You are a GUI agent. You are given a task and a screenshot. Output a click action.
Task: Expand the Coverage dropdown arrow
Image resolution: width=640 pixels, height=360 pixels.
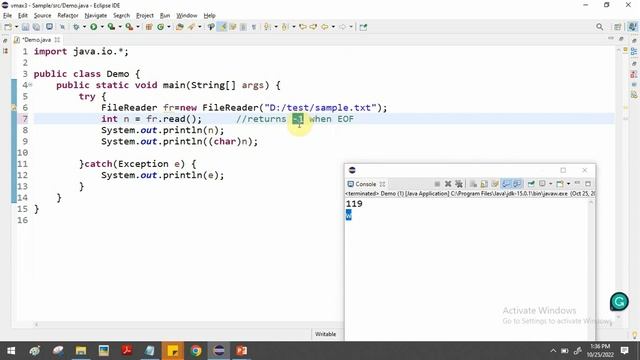tap(120, 27)
